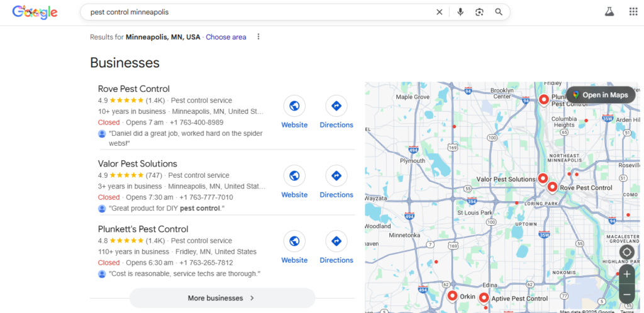Open Plunkett's Pest Control website globe icon
Image resolution: width=644 pixels, height=313 pixels.
click(294, 241)
